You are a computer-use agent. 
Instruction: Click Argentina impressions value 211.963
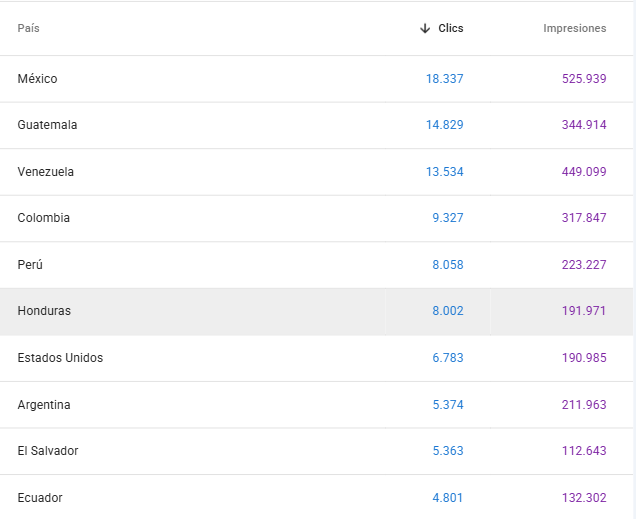(x=584, y=405)
